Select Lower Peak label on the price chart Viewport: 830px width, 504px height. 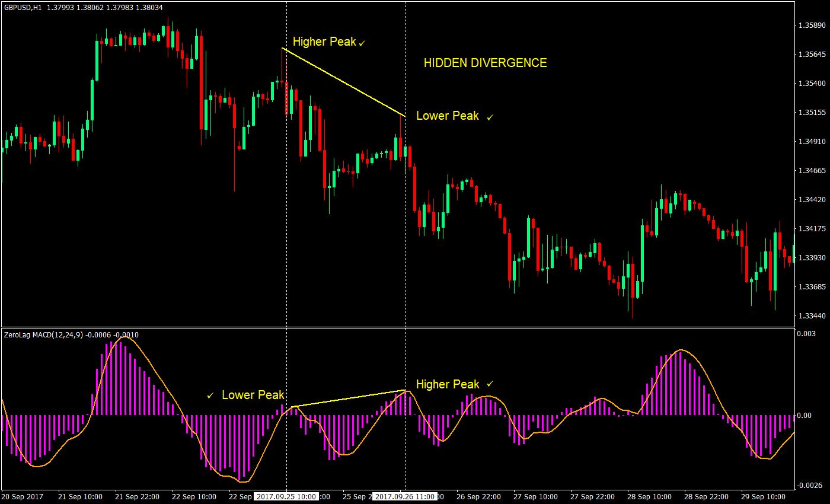(448, 116)
